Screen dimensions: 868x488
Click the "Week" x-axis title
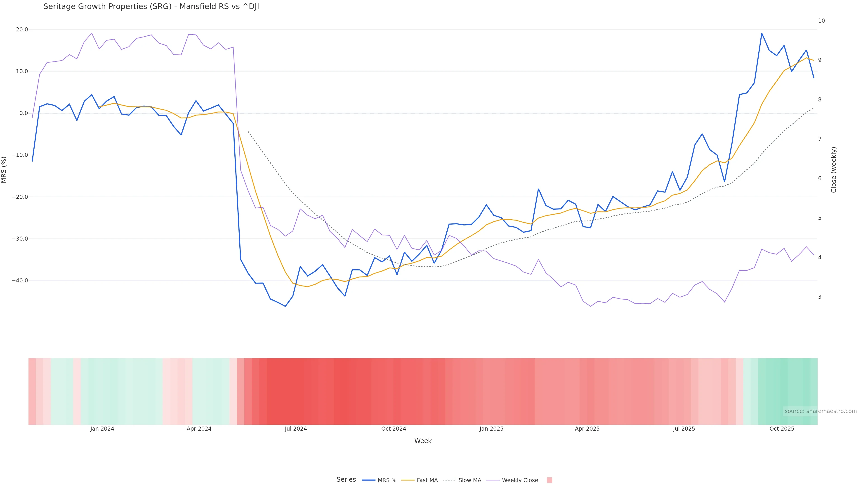(x=423, y=441)
